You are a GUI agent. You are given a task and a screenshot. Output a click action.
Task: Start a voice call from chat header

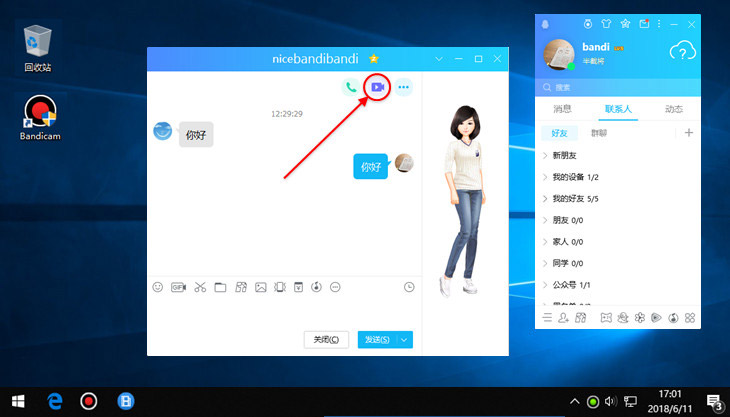[350, 87]
